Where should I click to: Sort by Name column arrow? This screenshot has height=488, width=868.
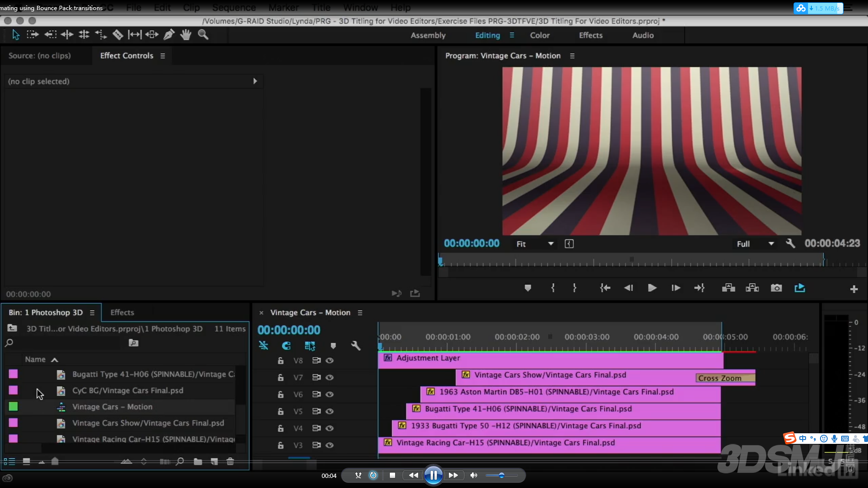coord(55,359)
